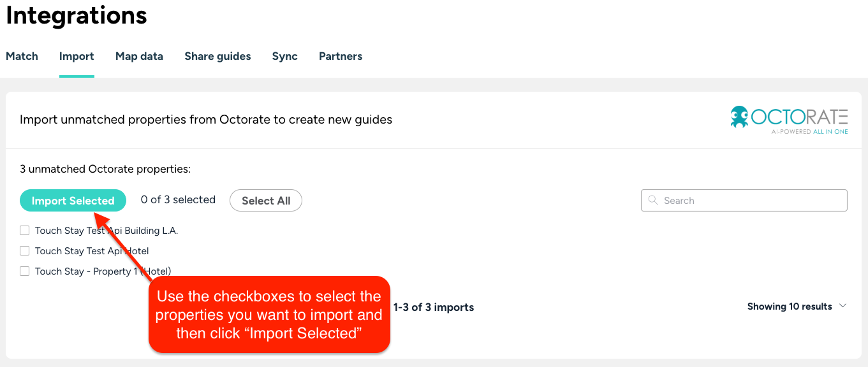Open the Share guides tab
The width and height of the screenshot is (868, 367).
point(217,56)
